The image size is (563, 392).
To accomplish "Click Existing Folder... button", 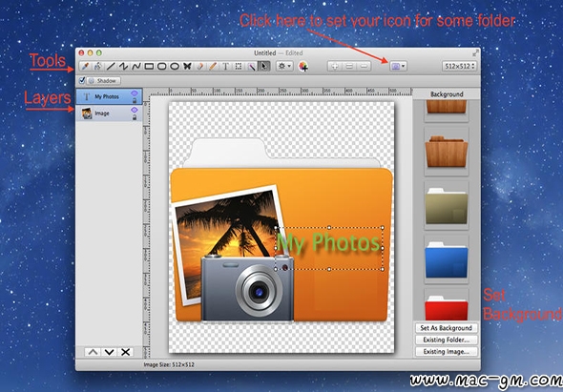I will (x=447, y=340).
